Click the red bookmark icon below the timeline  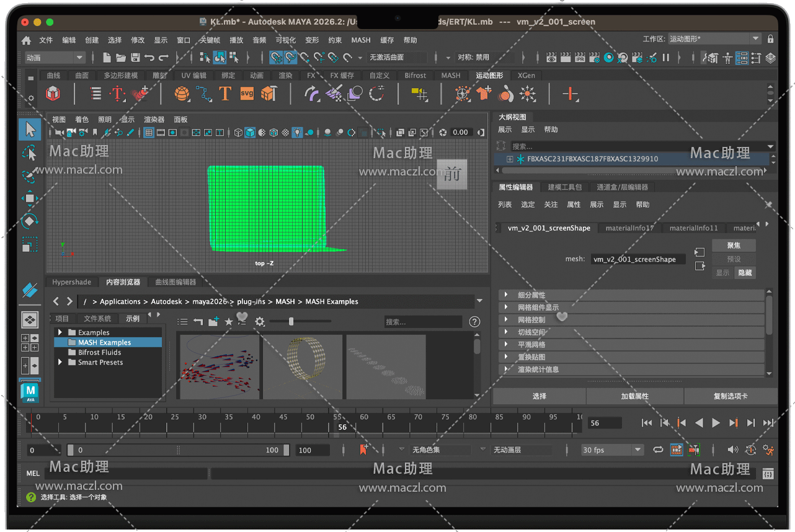coord(363,450)
